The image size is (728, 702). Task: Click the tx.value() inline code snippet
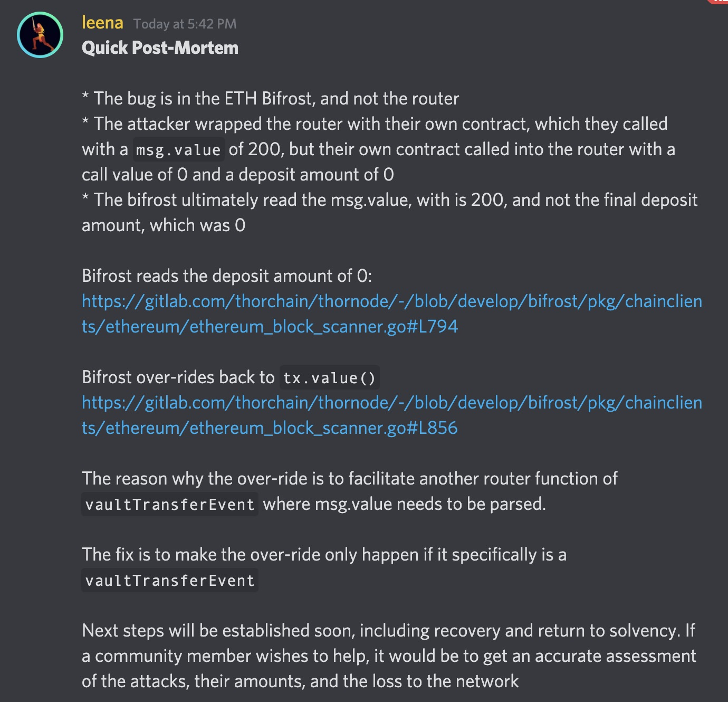click(x=329, y=377)
